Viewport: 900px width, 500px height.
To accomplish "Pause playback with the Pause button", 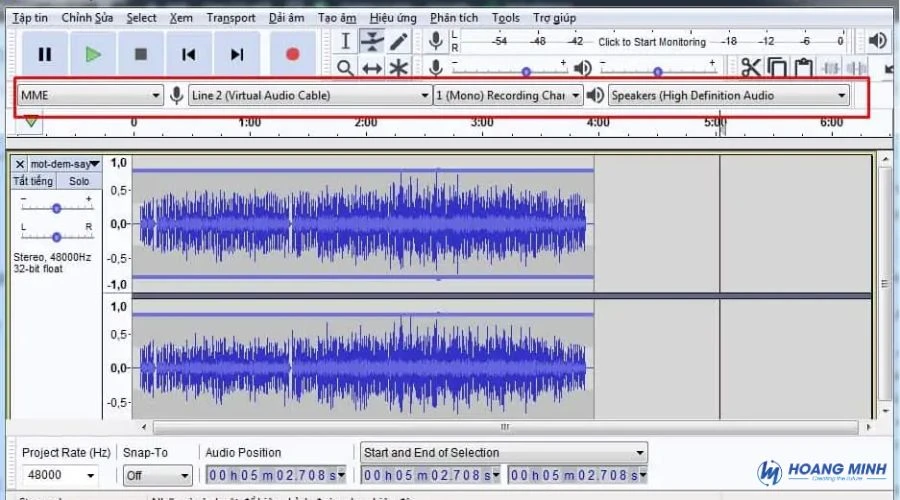I will point(45,55).
